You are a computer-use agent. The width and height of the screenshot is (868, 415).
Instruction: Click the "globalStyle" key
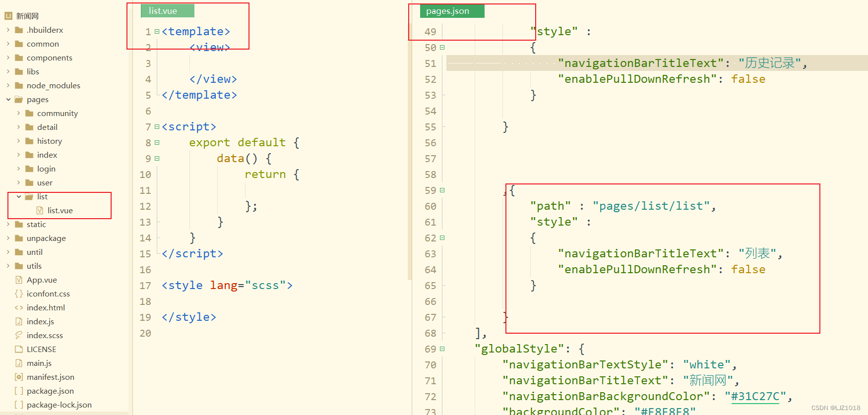pos(519,349)
